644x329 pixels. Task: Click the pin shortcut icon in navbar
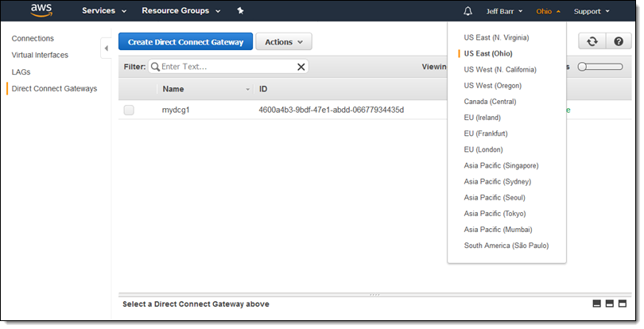point(240,11)
